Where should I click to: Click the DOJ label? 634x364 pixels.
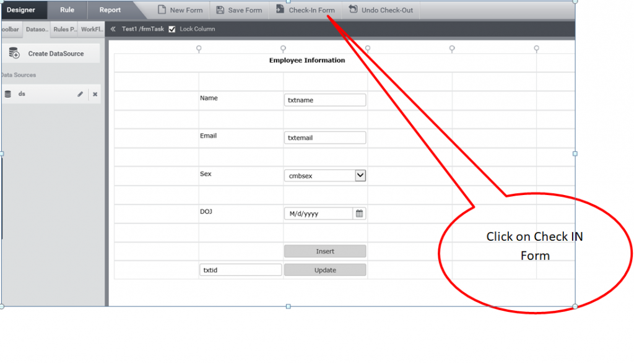206,211
